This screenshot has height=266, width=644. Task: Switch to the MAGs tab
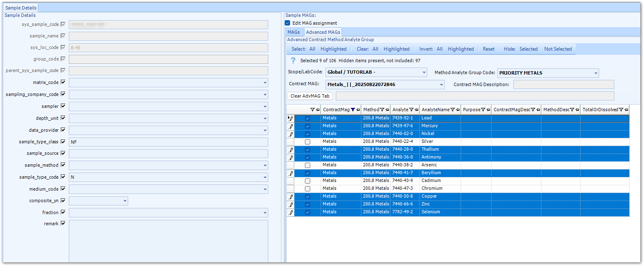pyautogui.click(x=294, y=32)
